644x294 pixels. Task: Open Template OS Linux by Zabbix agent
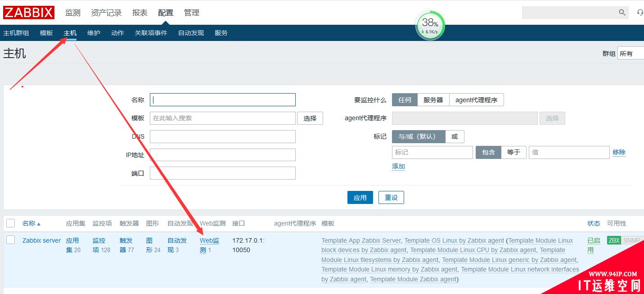[454, 240]
